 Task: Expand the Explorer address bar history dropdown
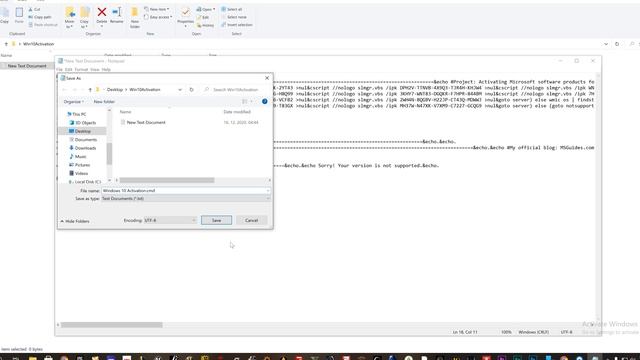tap(606, 44)
